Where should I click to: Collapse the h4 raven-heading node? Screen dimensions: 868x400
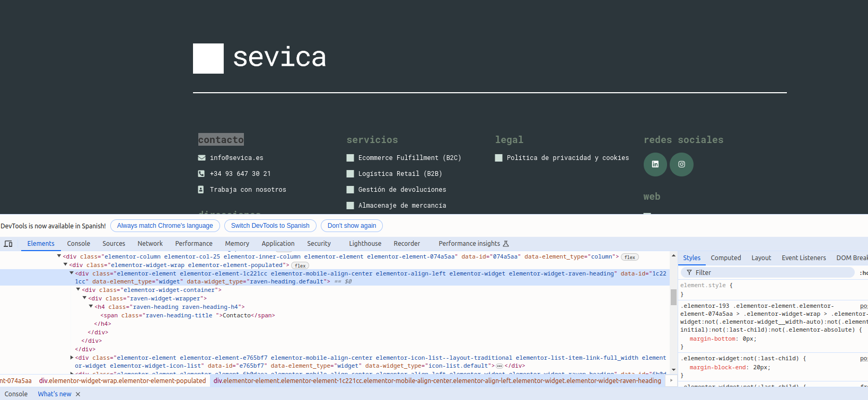point(91,307)
